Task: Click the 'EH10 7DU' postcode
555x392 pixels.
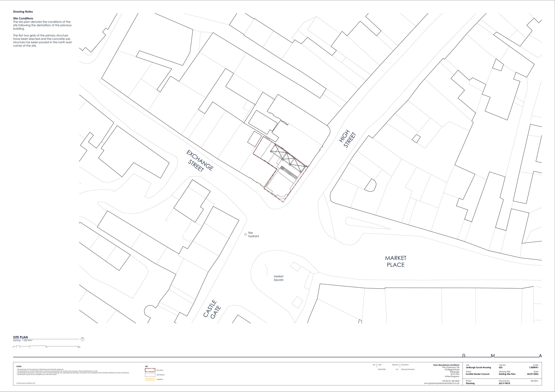Action: pos(455,374)
